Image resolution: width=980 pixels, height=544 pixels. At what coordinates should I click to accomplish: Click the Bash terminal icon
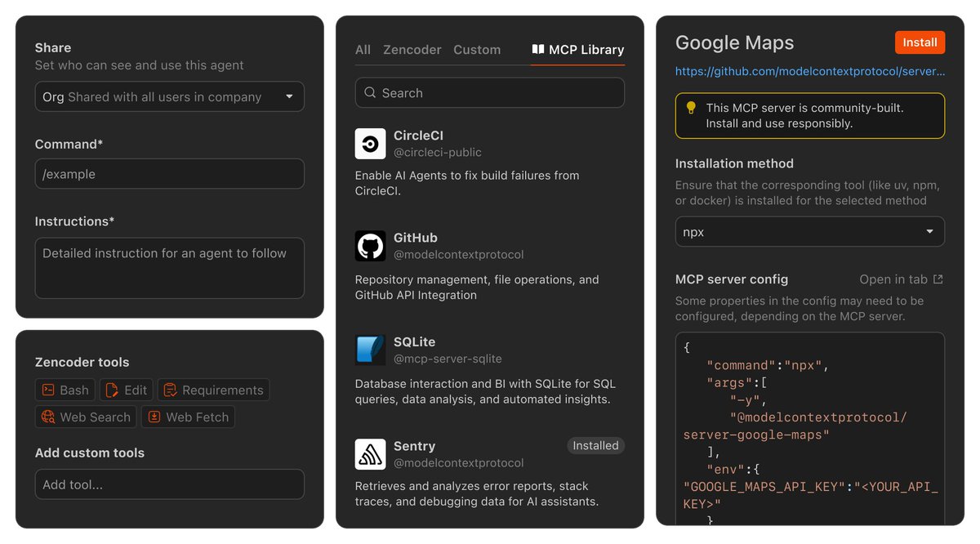[x=48, y=390]
